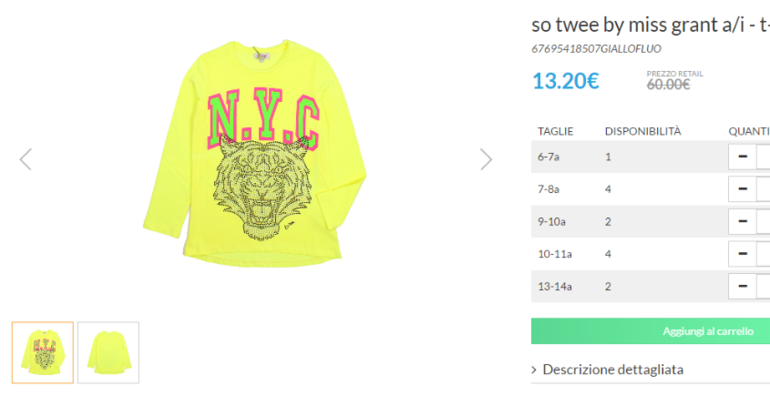
Task: Click quantity field for size 13-14a
Action: (764, 287)
